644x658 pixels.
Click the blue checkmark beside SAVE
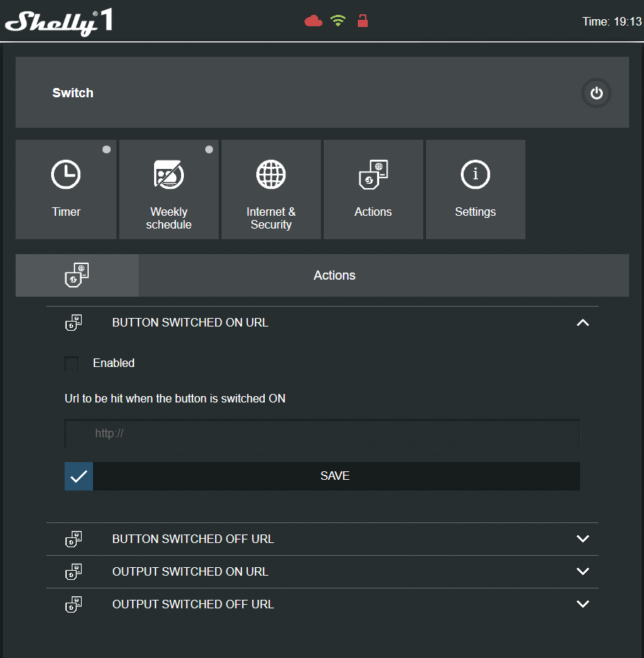pyautogui.click(x=79, y=476)
